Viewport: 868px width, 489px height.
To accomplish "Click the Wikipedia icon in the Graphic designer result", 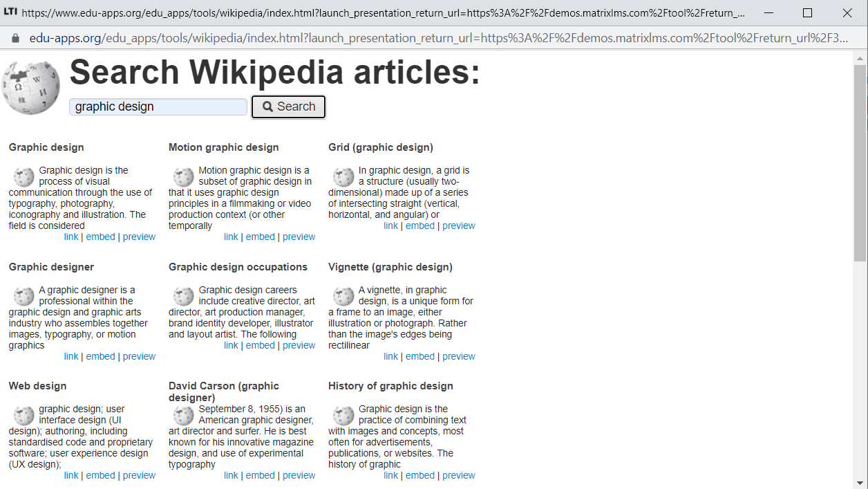I will point(24,297).
